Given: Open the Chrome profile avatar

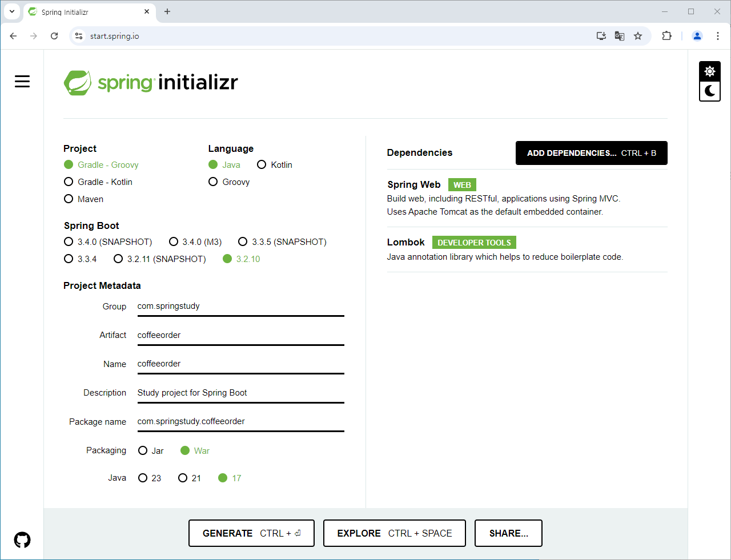Looking at the screenshot, I should pos(697,36).
